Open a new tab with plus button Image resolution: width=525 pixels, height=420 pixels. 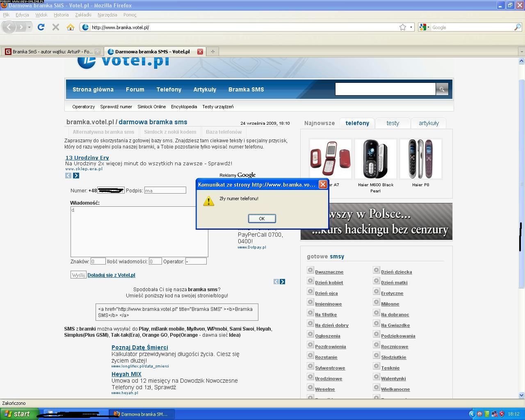click(x=212, y=52)
